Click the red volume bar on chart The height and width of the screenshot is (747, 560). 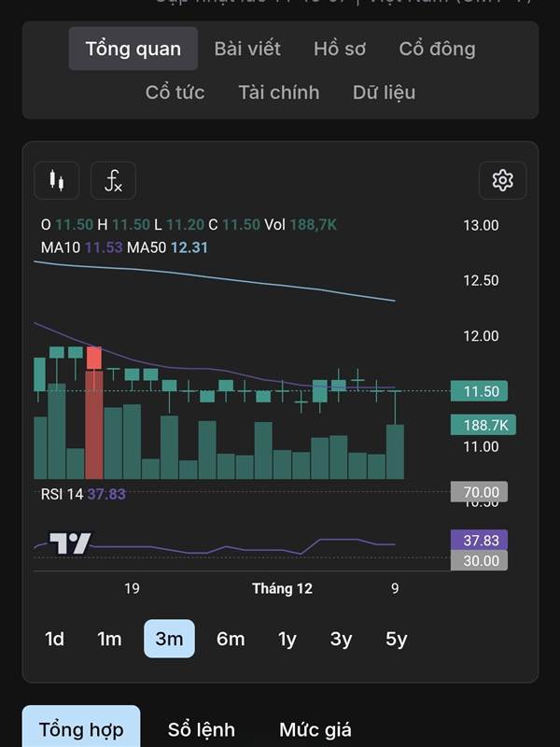(93, 430)
